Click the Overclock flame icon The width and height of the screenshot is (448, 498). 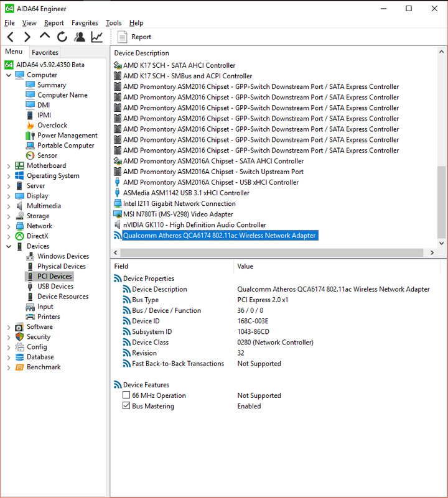(30, 125)
